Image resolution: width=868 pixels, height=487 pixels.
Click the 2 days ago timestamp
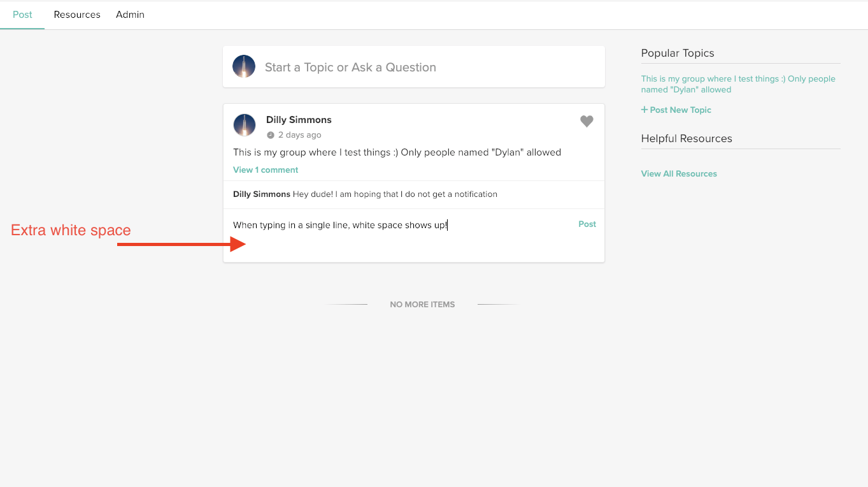click(299, 135)
